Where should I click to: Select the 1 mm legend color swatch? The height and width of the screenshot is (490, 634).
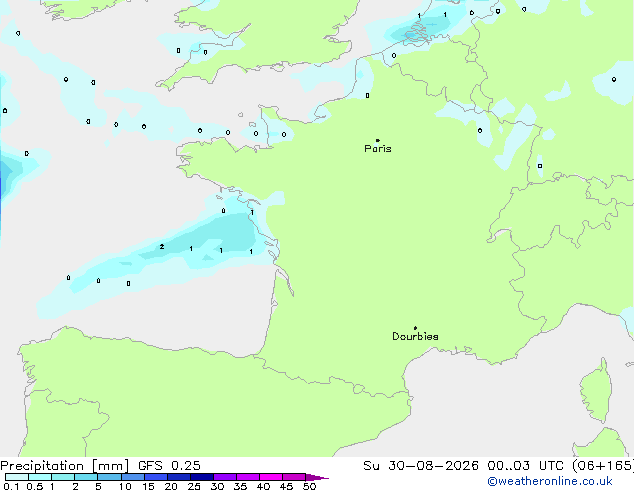[x=63, y=477]
